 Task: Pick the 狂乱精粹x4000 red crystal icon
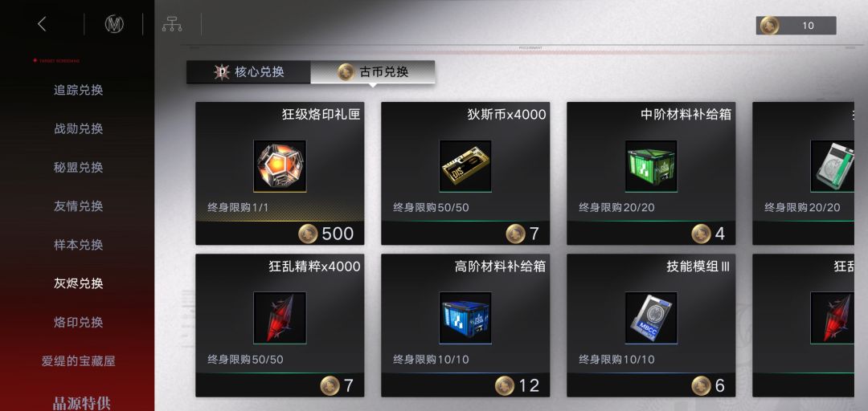pos(280,318)
